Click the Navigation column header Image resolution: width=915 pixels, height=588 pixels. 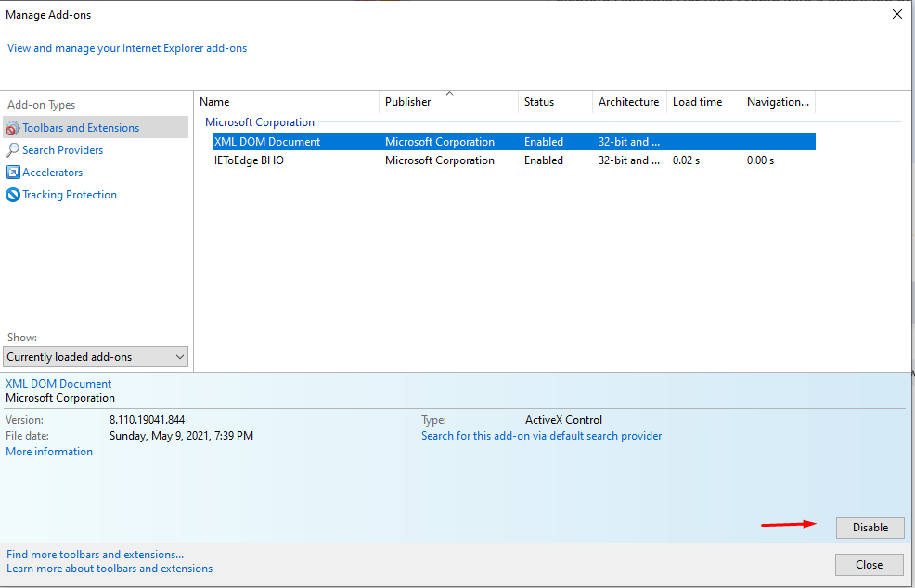tap(778, 102)
